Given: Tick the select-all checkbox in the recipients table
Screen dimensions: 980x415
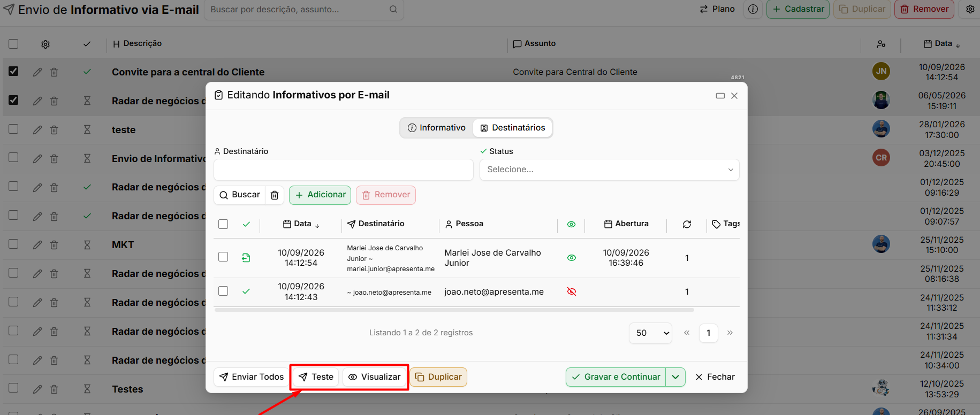Looking at the screenshot, I should pyautogui.click(x=223, y=224).
